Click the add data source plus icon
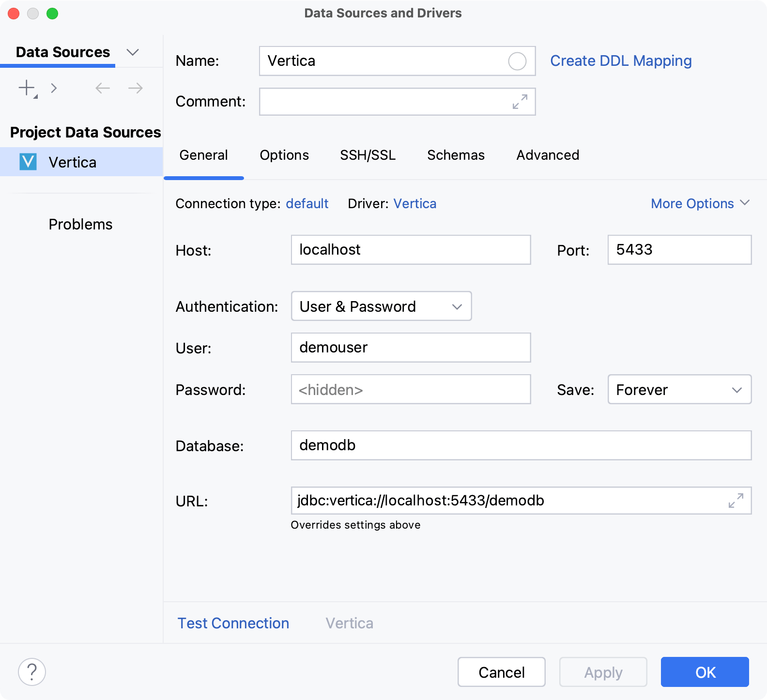Screen dimensions: 767x700 pyautogui.click(x=27, y=89)
